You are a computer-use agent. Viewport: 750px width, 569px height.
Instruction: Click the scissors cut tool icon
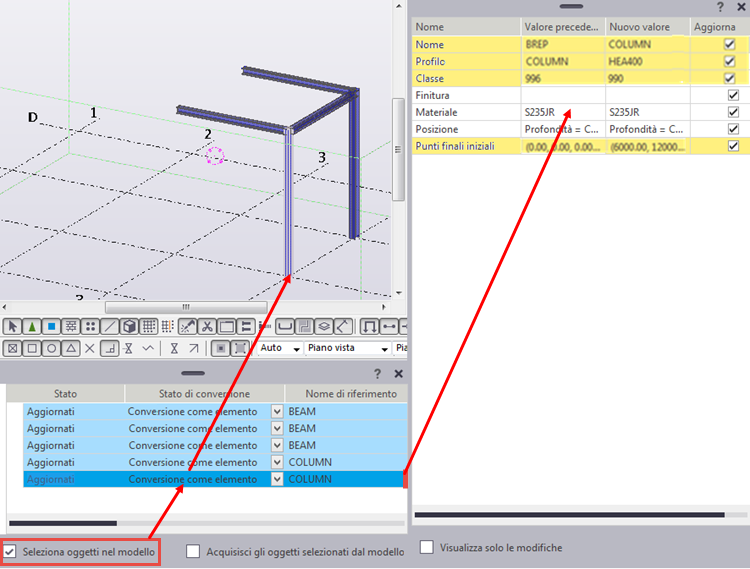point(207,327)
